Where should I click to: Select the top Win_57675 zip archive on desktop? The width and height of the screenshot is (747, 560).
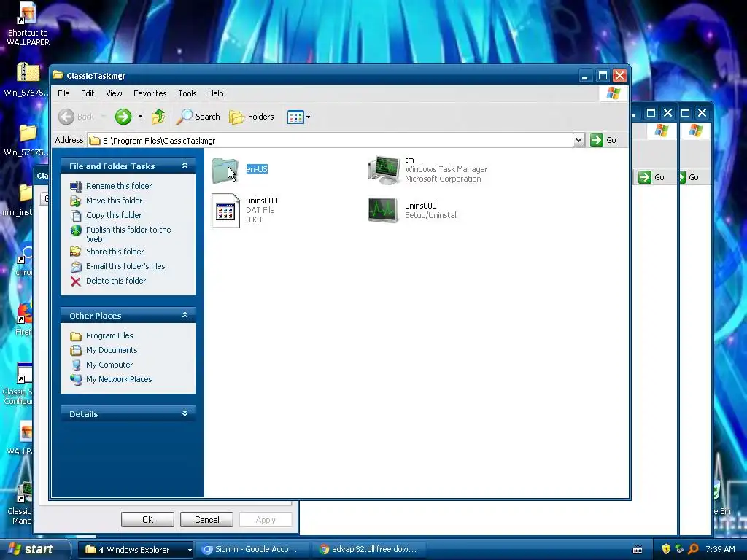point(27,79)
